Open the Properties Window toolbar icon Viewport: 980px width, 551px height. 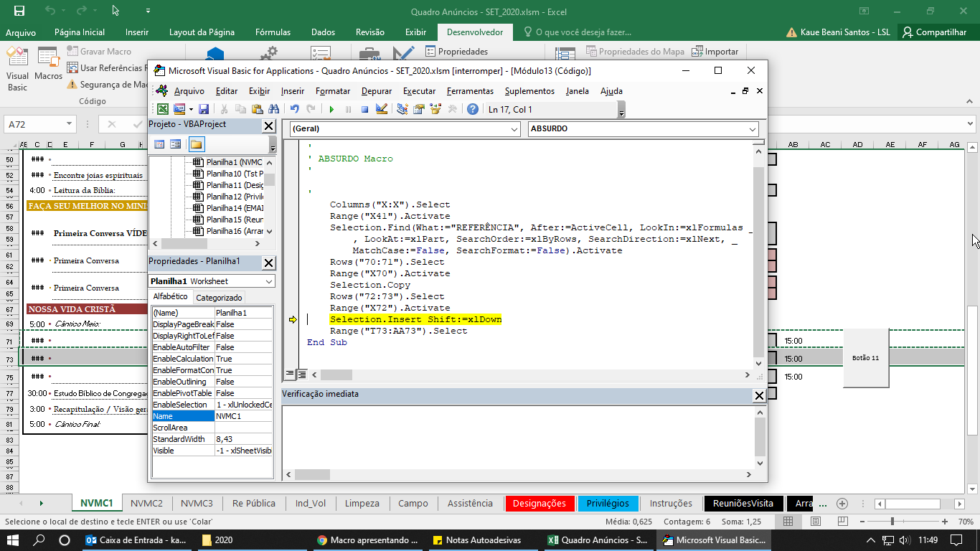[419, 109]
